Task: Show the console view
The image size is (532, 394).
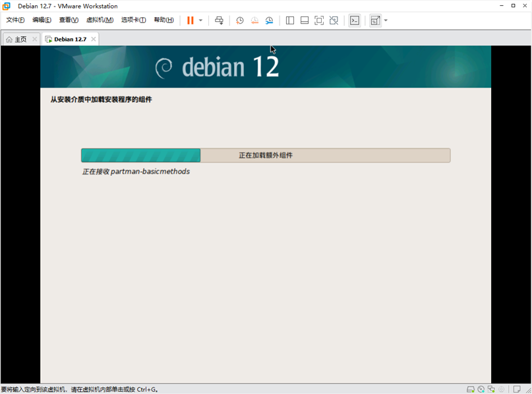Action: click(355, 20)
